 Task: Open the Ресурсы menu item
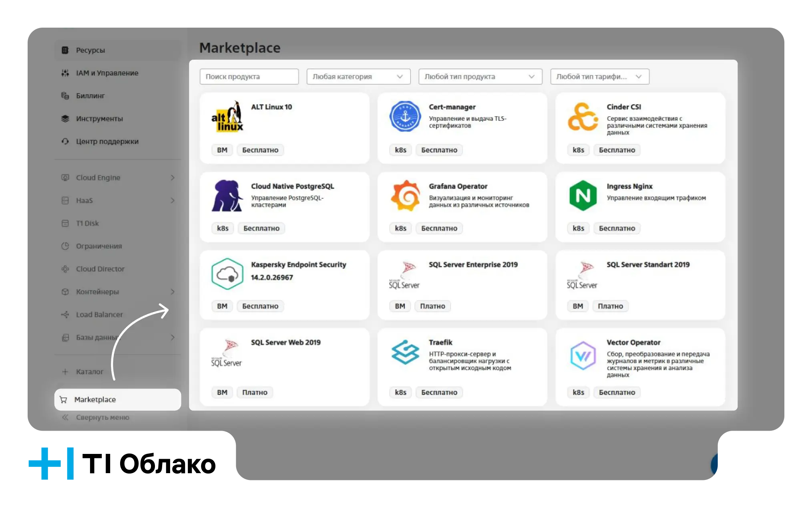(117, 50)
